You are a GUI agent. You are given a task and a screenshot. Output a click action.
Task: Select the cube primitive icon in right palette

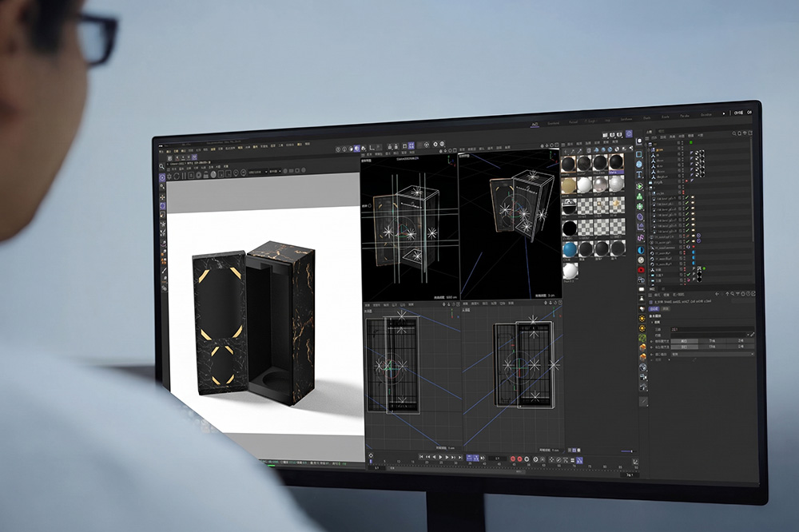(639, 154)
